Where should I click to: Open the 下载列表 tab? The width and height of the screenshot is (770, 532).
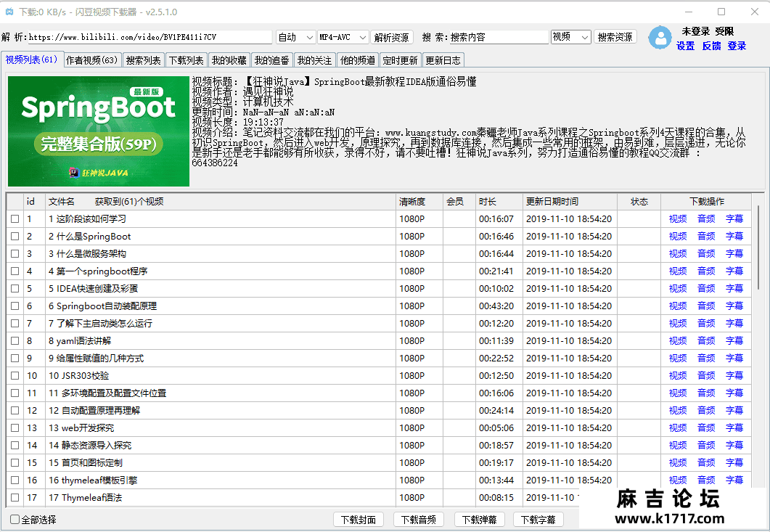(x=186, y=60)
